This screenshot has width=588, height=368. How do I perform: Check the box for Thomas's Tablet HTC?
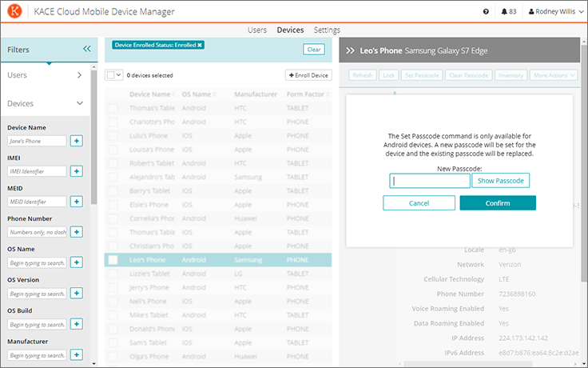pos(113,108)
